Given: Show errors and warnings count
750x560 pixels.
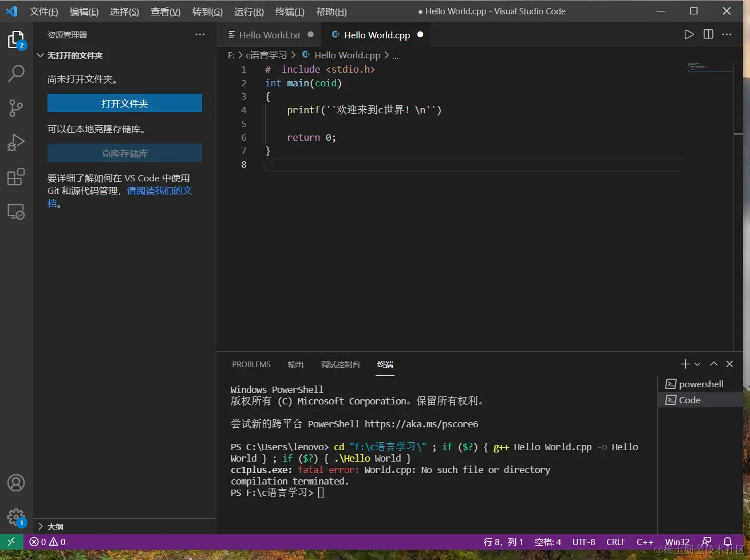Looking at the screenshot, I should (x=48, y=542).
